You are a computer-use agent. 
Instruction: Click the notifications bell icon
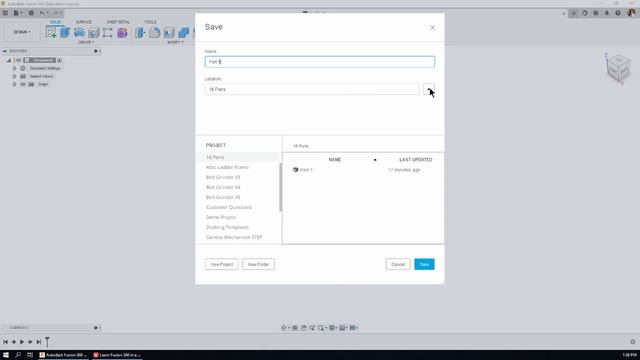(x=607, y=13)
